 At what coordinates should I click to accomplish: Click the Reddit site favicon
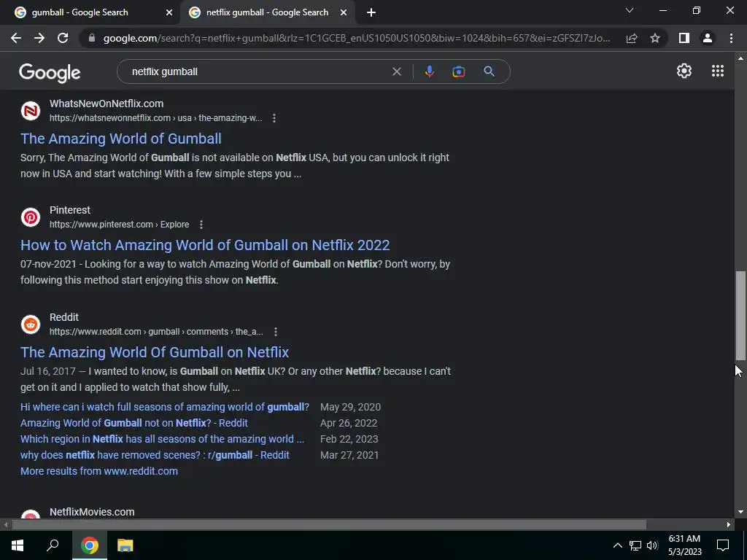[31, 324]
